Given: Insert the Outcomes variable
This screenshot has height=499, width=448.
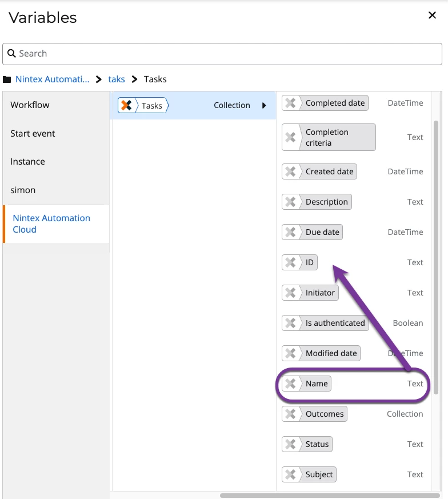Looking at the screenshot, I should point(314,414).
